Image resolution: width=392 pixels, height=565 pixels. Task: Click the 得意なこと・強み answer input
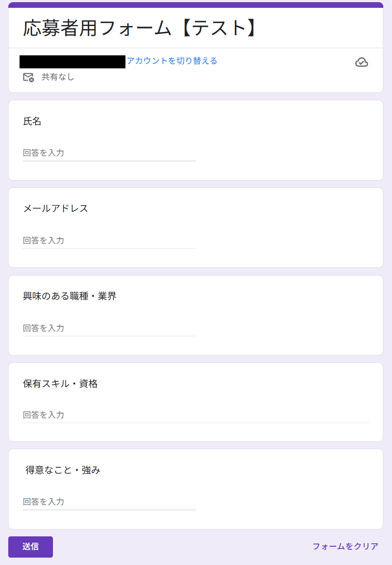[x=109, y=502]
